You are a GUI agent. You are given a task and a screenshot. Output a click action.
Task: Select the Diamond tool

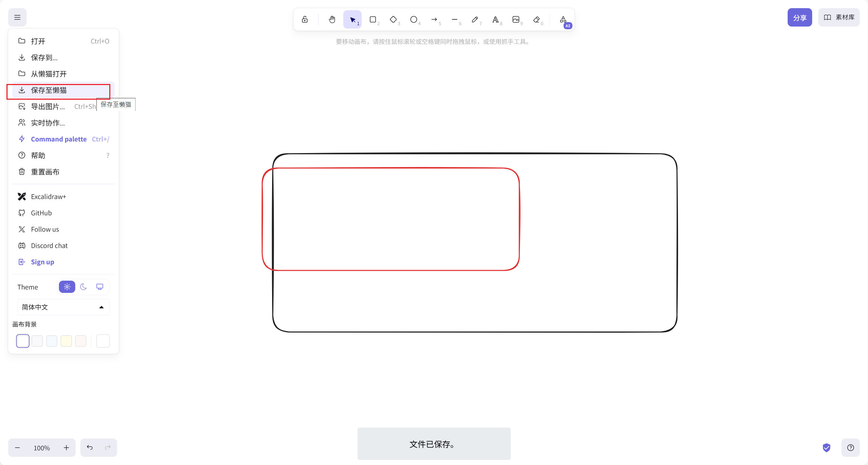tap(393, 19)
